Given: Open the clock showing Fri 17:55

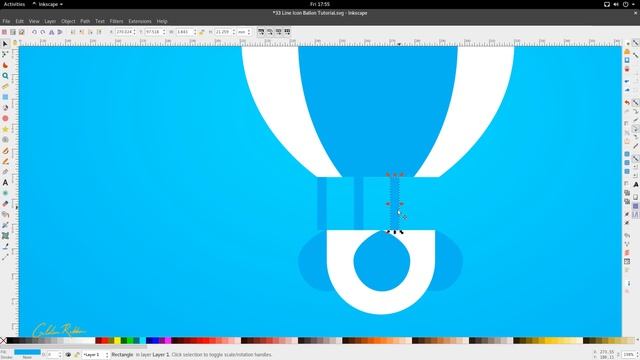Looking at the screenshot, I should (x=320, y=4).
